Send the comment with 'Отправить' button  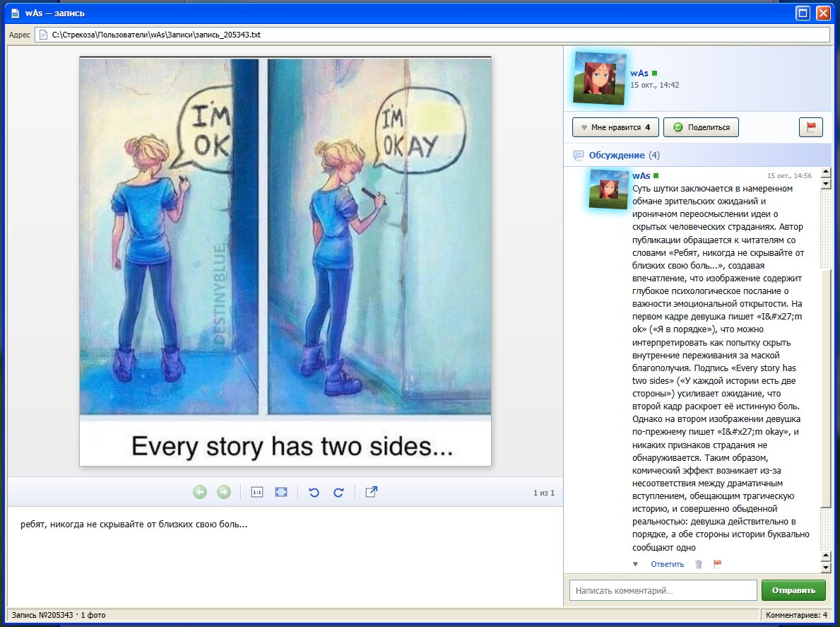[x=793, y=590]
